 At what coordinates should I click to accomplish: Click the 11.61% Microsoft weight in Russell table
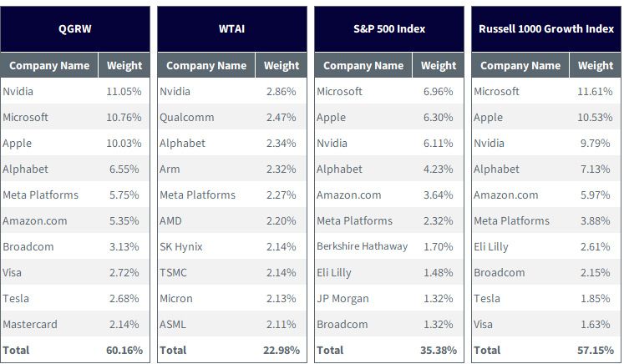(x=595, y=91)
